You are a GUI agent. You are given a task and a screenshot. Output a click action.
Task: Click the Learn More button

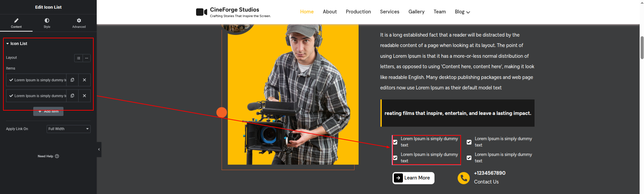413,178
